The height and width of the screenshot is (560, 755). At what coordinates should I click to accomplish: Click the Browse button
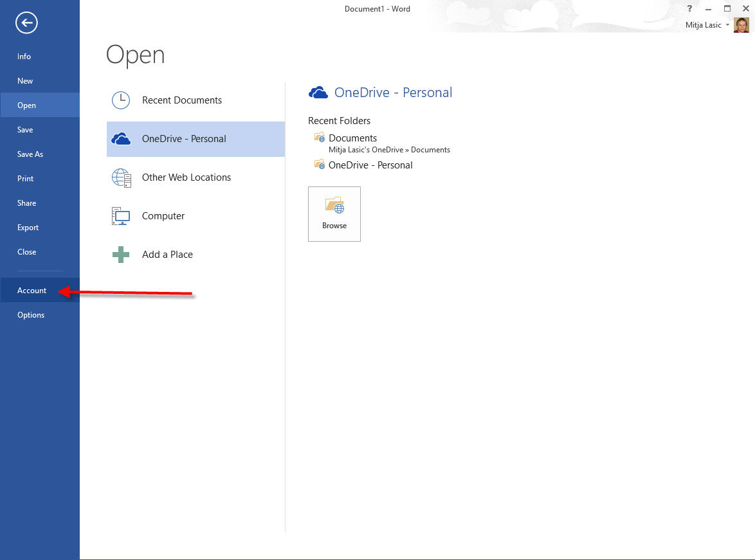(334, 214)
